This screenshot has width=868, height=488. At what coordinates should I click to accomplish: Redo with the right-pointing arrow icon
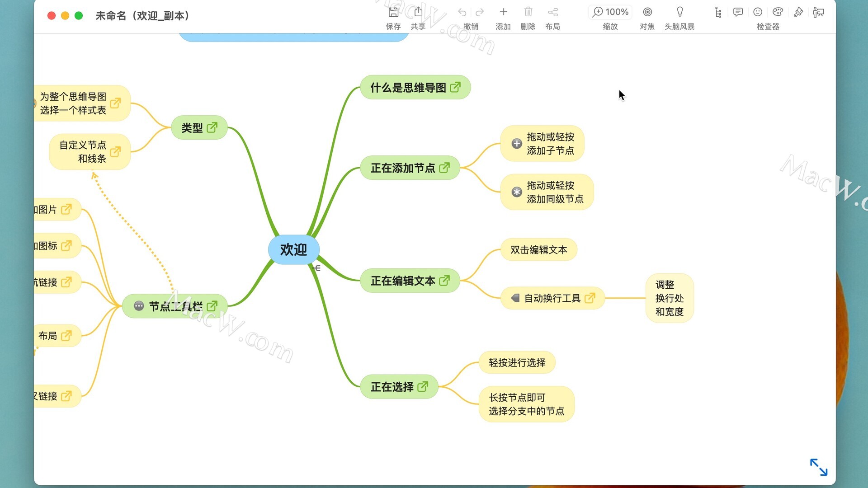click(480, 12)
